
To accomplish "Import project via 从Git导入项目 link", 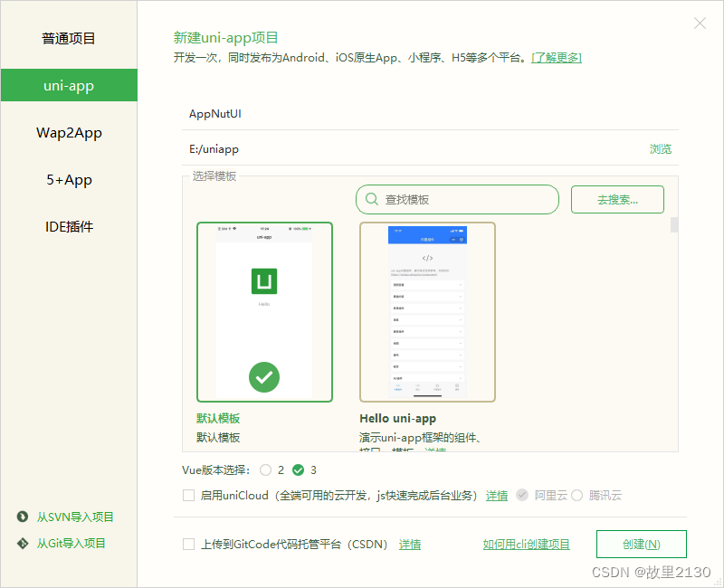I will point(71,544).
